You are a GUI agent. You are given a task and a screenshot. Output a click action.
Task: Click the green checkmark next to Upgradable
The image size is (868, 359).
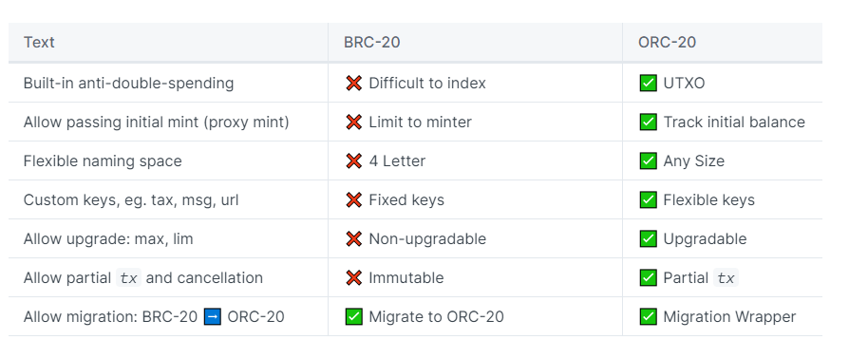pyautogui.click(x=648, y=238)
